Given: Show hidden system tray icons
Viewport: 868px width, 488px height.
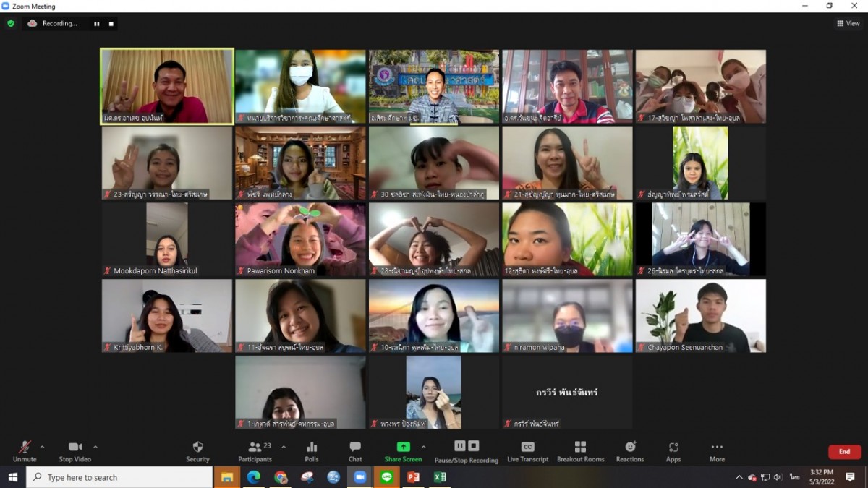Looking at the screenshot, I should point(739,477).
